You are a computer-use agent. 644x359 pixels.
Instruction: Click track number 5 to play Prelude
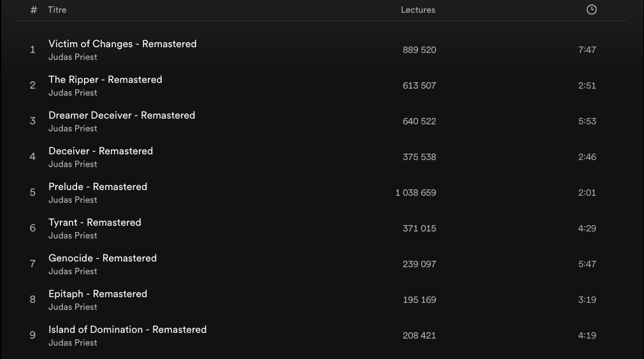pyautogui.click(x=32, y=193)
